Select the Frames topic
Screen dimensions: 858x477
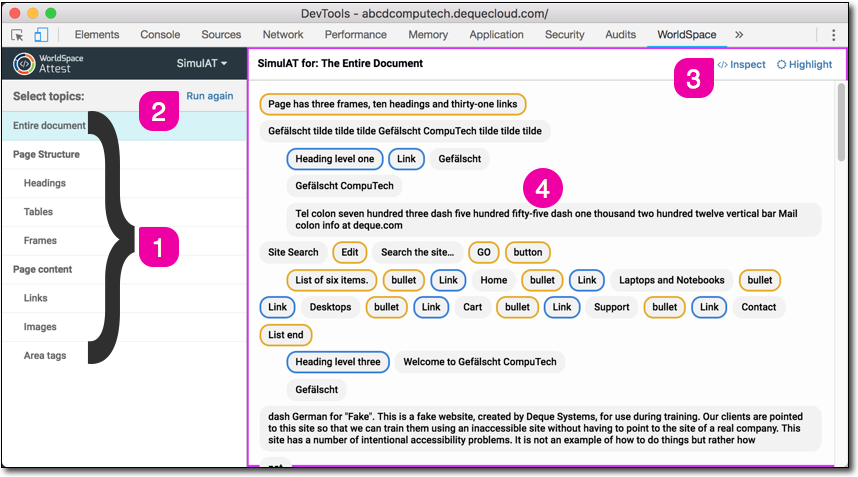[x=125, y=241]
